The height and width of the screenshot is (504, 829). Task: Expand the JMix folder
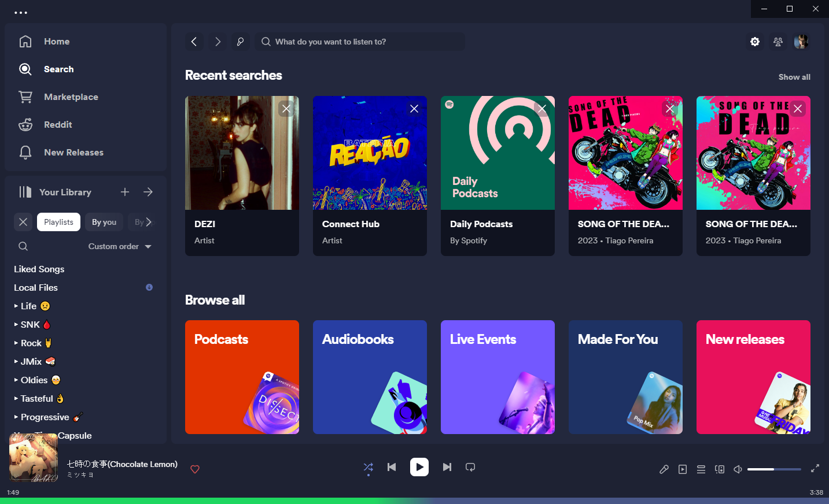click(x=16, y=361)
